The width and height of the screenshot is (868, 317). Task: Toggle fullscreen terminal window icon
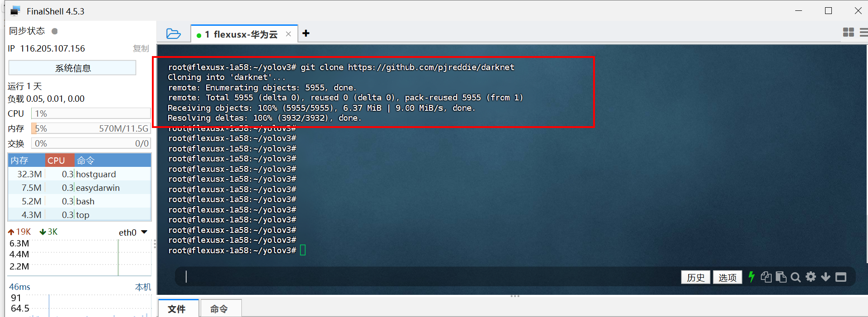click(x=841, y=277)
